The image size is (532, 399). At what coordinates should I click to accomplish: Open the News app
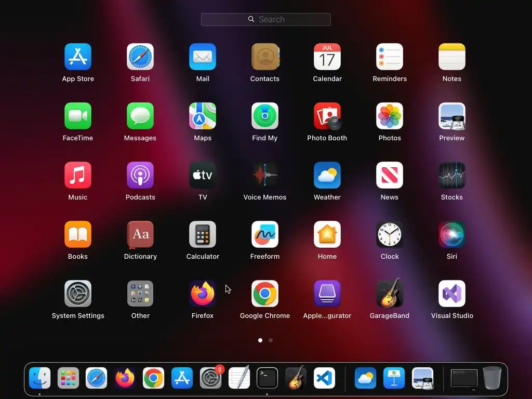coord(390,175)
